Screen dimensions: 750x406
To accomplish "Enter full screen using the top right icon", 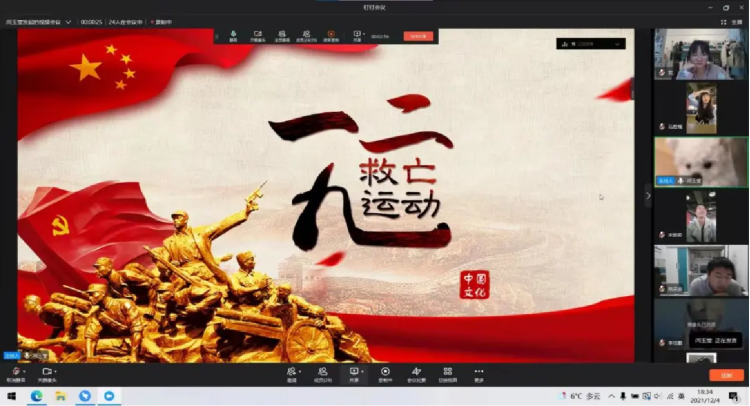I will (x=723, y=22).
